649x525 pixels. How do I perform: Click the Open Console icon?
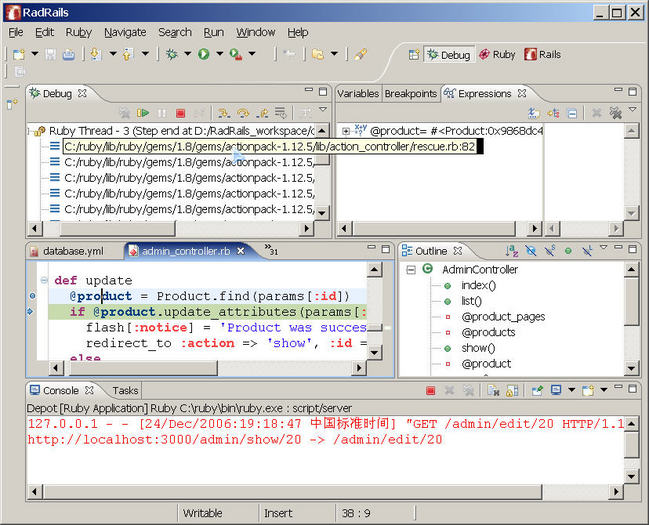588,390
